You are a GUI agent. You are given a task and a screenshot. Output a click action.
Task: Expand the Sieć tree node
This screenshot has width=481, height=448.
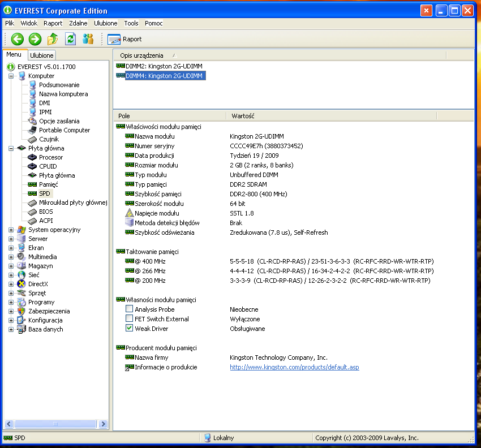11,275
